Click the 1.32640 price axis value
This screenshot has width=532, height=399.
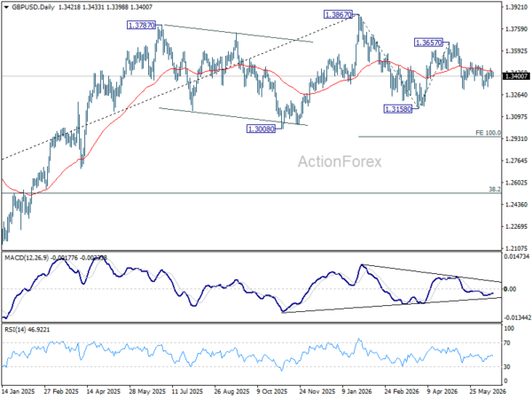[x=516, y=95]
